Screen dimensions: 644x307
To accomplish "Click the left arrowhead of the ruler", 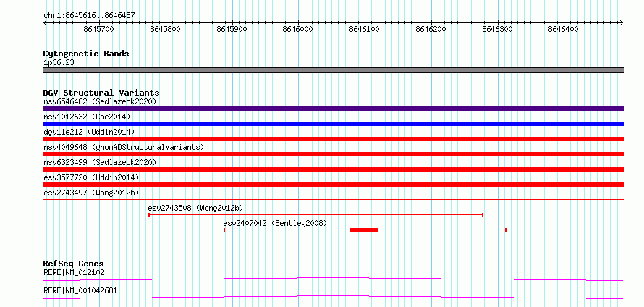I will pyautogui.click(x=45, y=22).
